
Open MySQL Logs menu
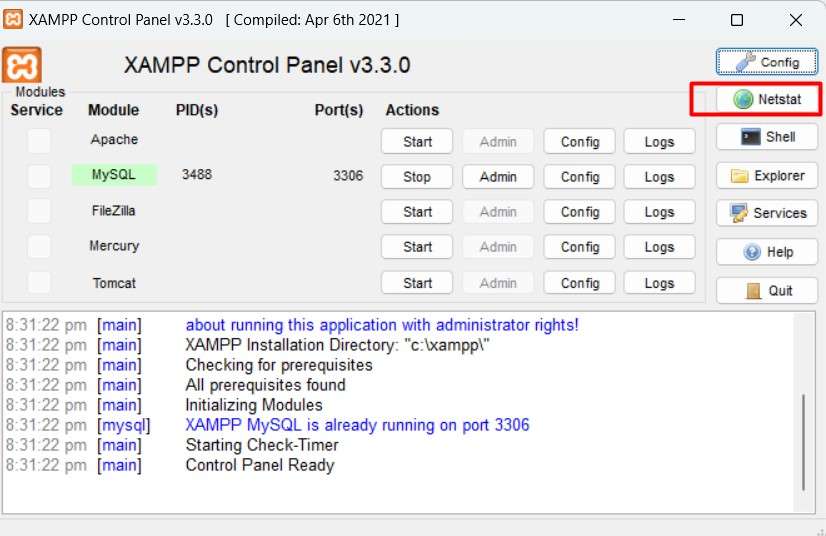click(659, 177)
